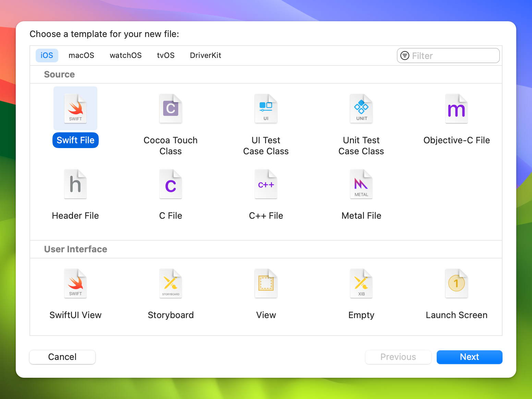Click the "Launch Screen" label
Screen dimensions: 532x399
[x=457, y=315]
